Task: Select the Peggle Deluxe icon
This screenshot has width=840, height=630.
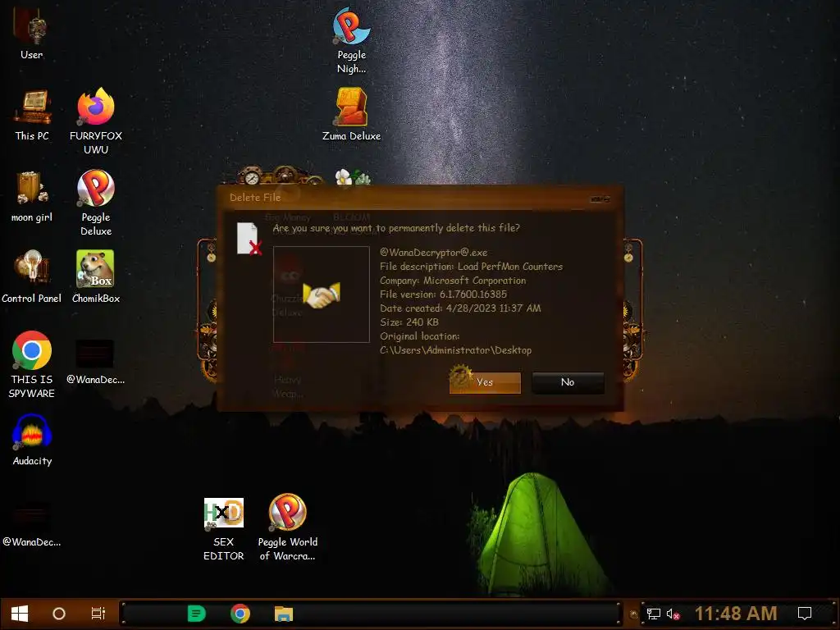Action: (96, 203)
